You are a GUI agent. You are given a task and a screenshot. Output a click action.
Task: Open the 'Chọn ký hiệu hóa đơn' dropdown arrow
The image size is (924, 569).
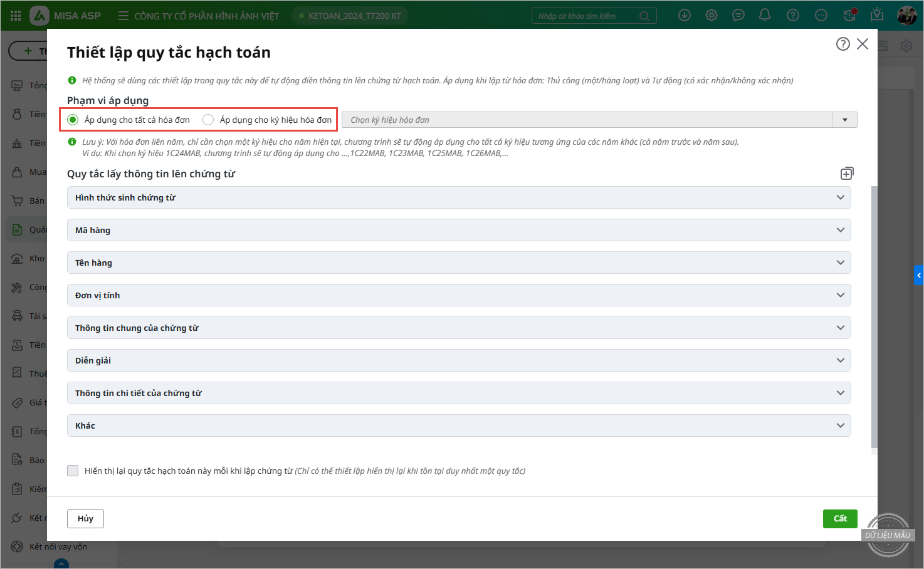tap(844, 120)
